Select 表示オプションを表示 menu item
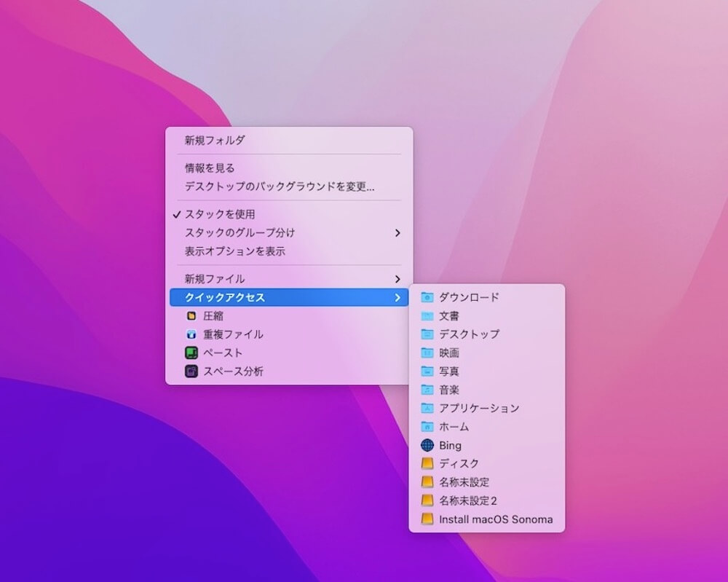Image resolution: width=728 pixels, height=582 pixels. point(235,251)
